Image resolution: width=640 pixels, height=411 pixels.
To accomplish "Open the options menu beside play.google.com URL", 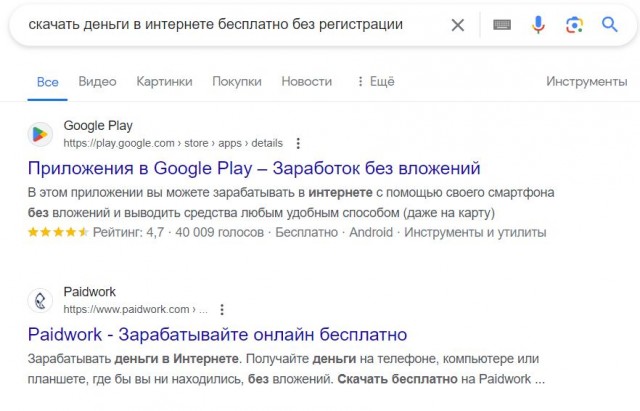I will (x=298, y=143).
